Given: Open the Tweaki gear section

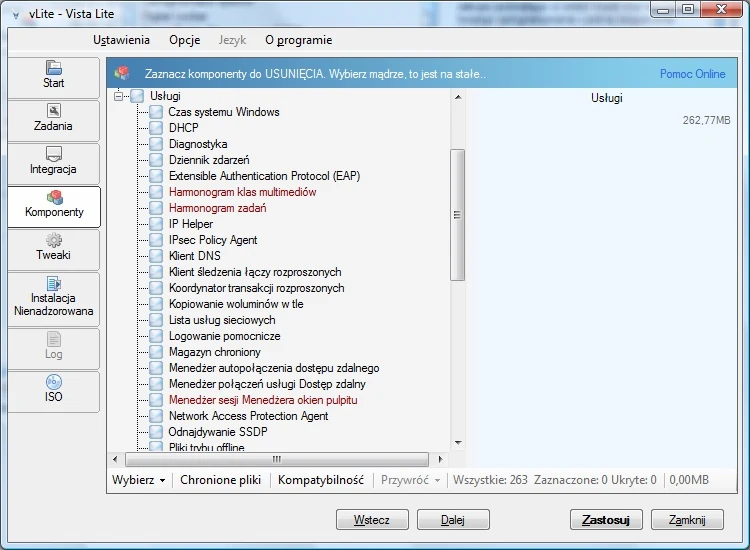Looking at the screenshot, I should 54,248.
